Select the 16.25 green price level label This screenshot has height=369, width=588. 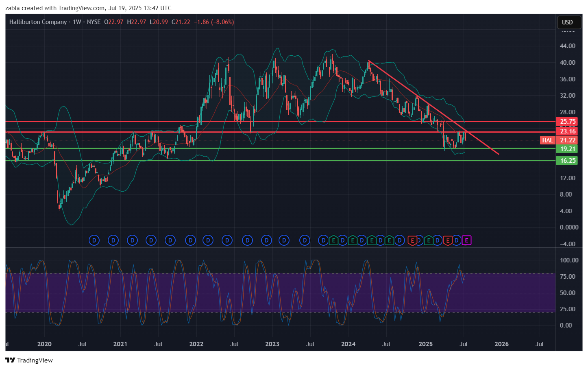(x=568, y=161)
